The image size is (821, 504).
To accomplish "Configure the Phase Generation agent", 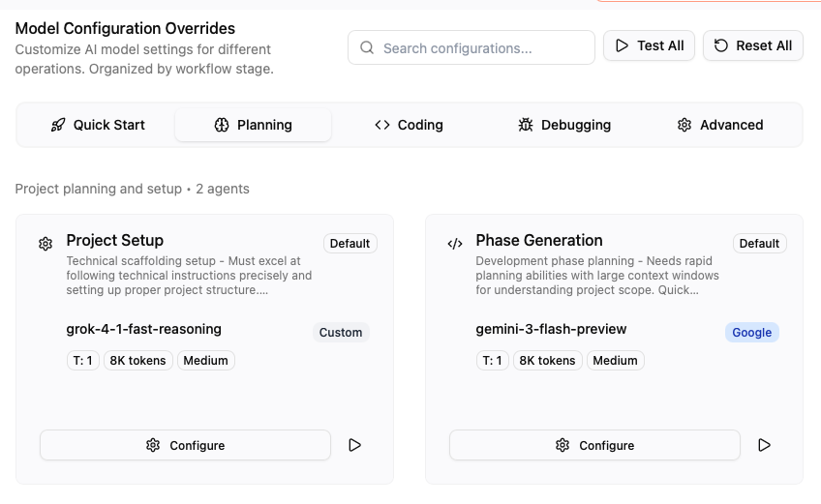I will point(594,445).
